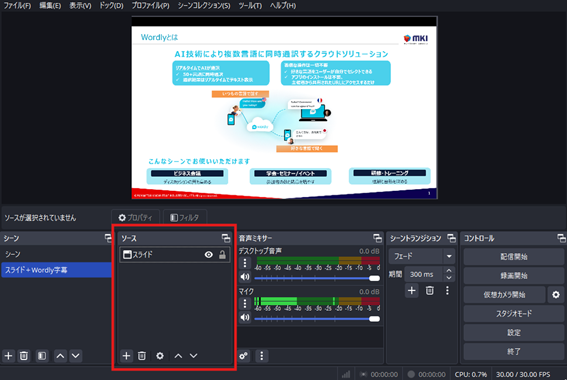The height and width of the screenshot is (380, 567).
Task: Click the 配信開始 button
Action: tap(514, 257)
